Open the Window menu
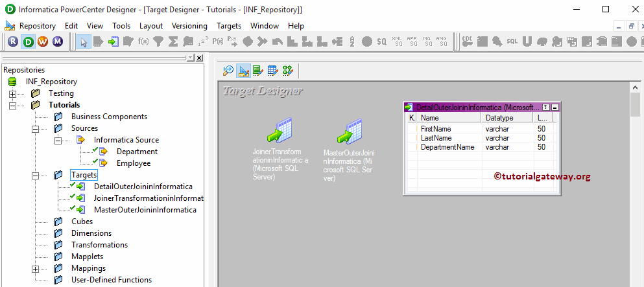The width and height of the screenshot is (644, 287). (265, 26)
